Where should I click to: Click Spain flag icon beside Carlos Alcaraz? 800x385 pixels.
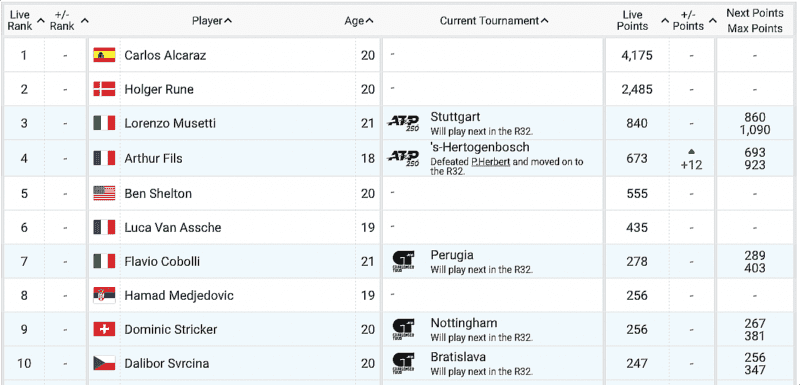click(104, 55)
